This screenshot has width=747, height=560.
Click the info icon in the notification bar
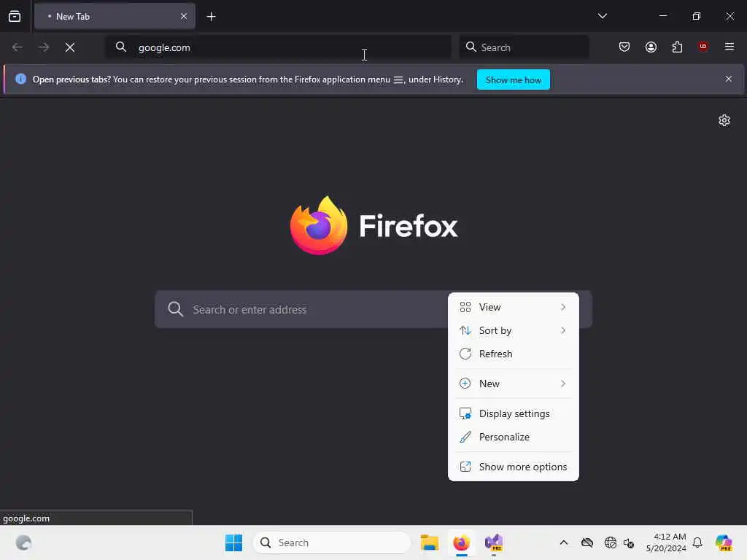(20, 79)
